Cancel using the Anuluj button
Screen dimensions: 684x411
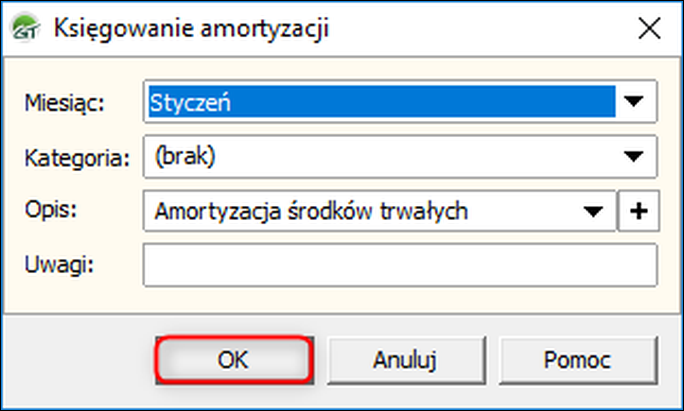tap(406, 360)
